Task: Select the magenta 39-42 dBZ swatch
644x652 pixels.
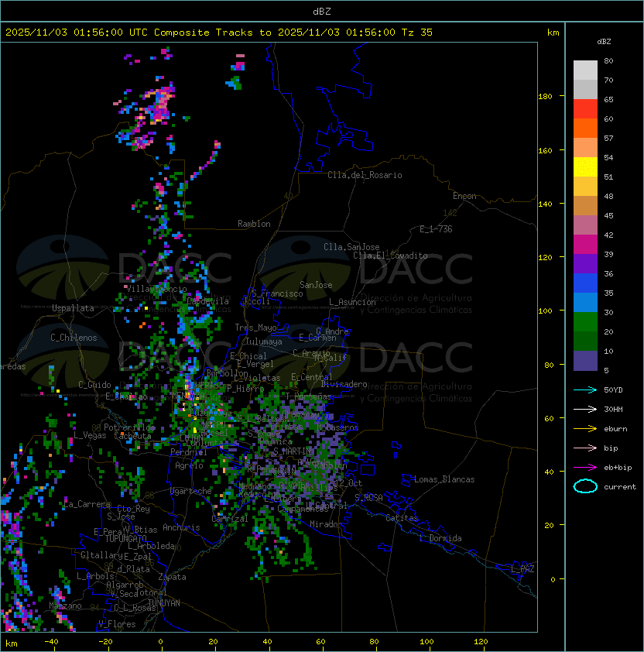Action: tap(585, 244)
